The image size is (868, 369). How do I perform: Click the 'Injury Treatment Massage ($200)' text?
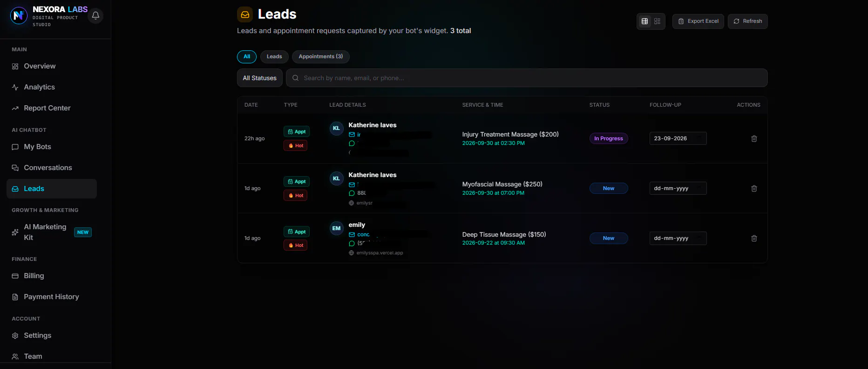(x=510, y=134)
